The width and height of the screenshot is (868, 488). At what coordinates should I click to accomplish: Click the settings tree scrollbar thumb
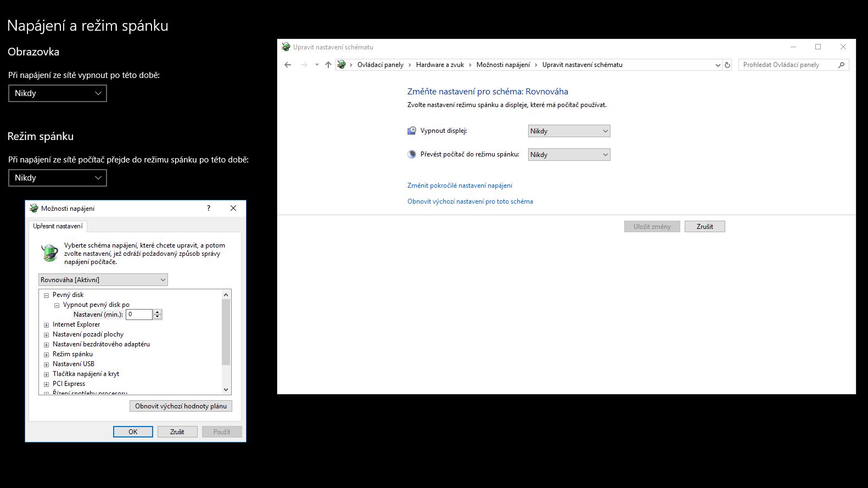pyautogui.click(x=226, y=332)
